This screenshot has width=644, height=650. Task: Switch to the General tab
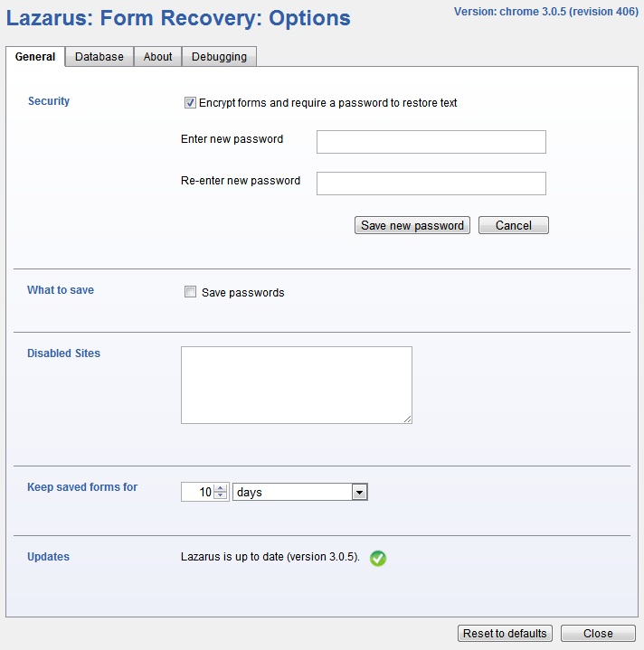pos(35,56)
